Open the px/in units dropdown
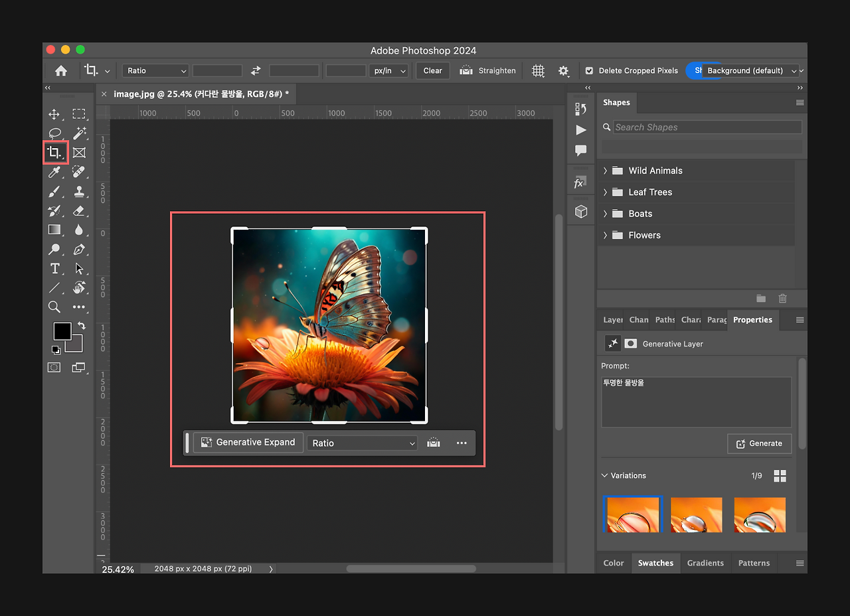850x616 pixels. click(388, 70)
